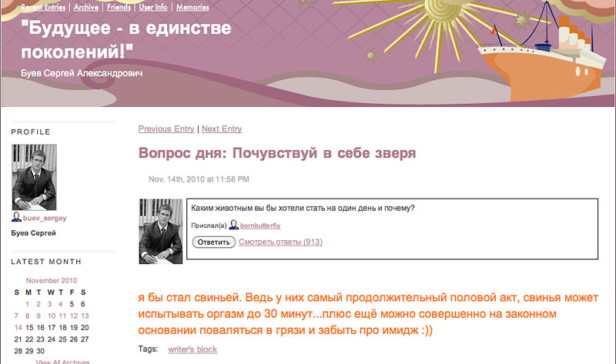Image resolution: width=616 pixels, height=364 pixels.
Task: Click the user icon beside buev_sergey
Action: pyautogui.click(x=16, y=219)
